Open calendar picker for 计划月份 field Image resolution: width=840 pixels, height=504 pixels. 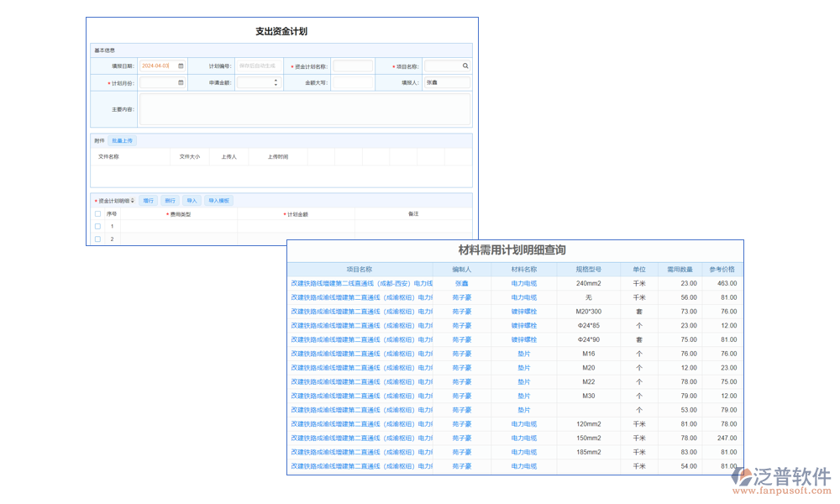181,83
